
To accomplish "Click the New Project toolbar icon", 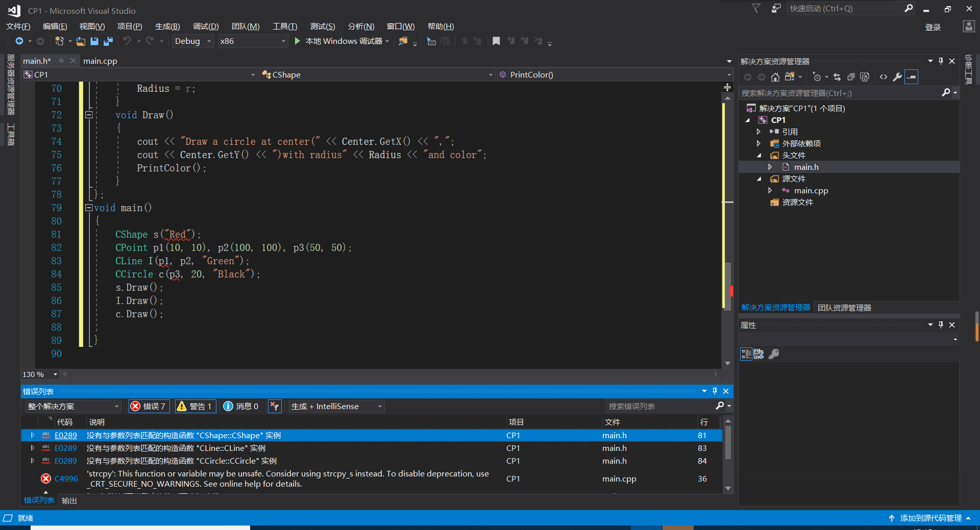I will [59, 41].
